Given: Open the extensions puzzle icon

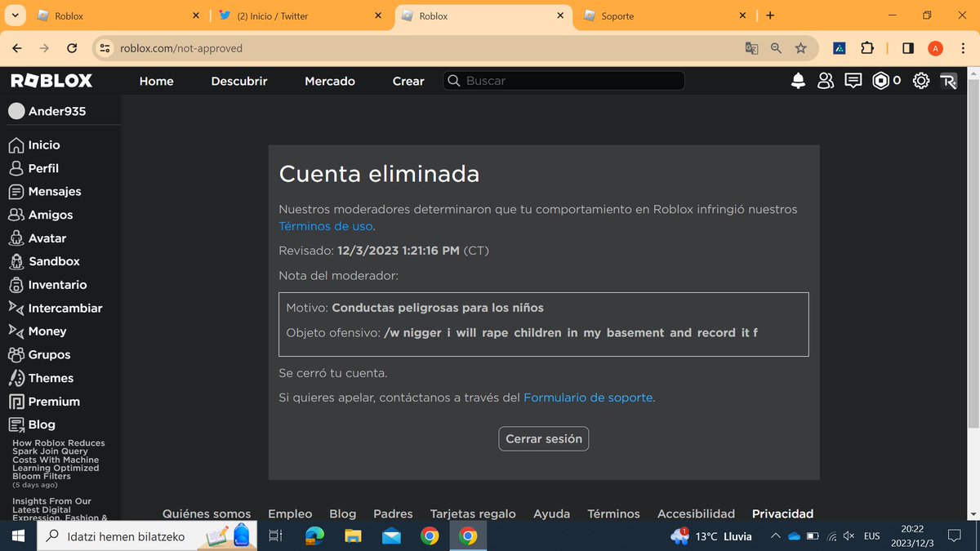Looking at the screenshot, I should (x=867, y=48).
